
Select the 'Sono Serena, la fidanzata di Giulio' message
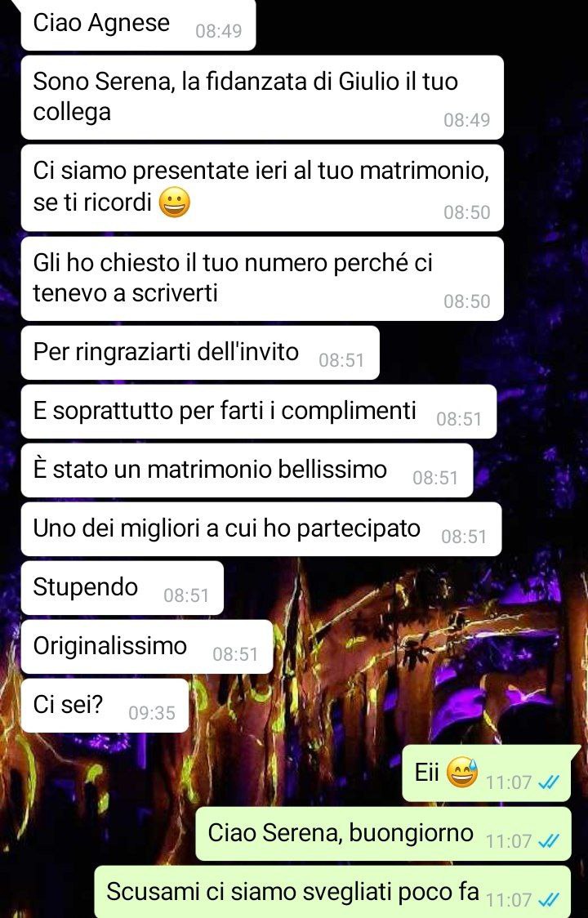(262, 97)
